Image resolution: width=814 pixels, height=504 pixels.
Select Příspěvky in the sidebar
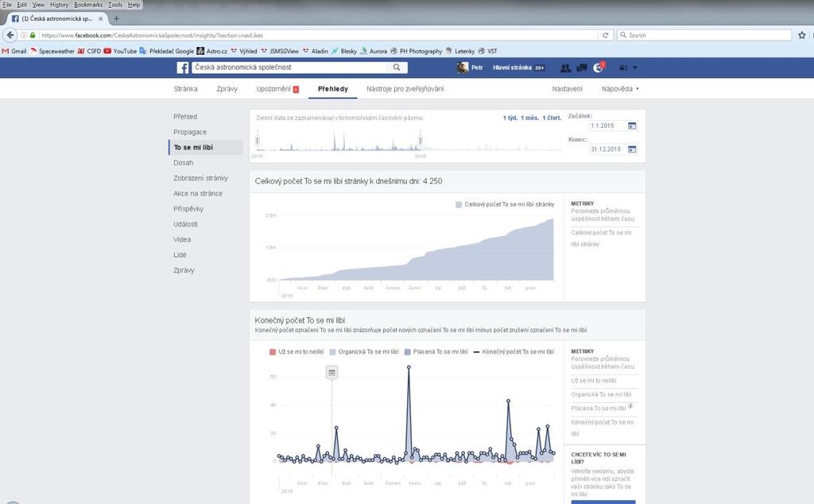[188, 208]
